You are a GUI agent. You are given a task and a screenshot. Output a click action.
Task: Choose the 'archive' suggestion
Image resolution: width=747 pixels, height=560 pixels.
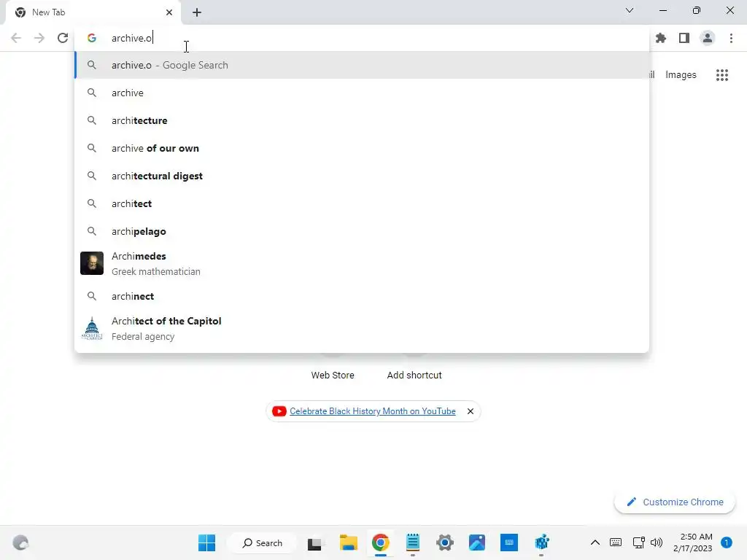tap(362, 93)
